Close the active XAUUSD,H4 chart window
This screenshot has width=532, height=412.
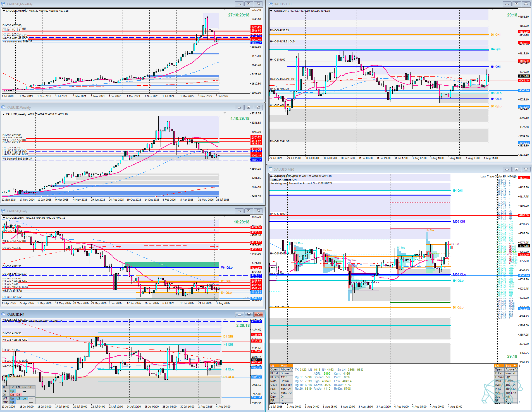coord(259,314)
